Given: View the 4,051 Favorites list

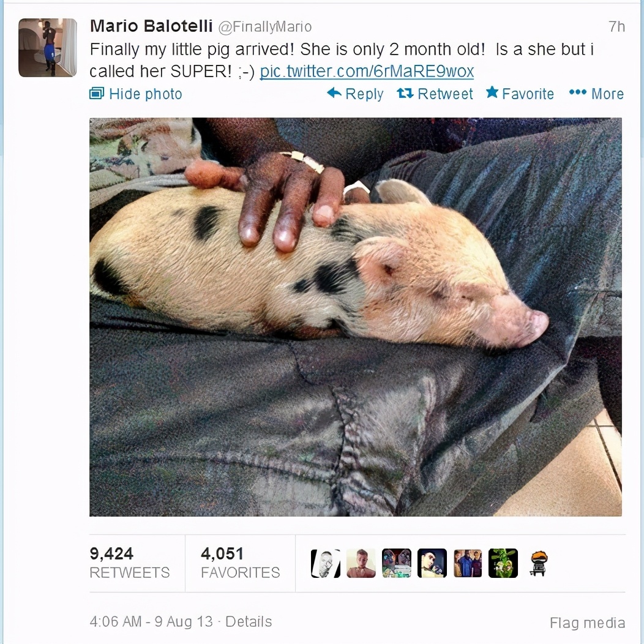Looking at the screenshot, I should [240, 563].
